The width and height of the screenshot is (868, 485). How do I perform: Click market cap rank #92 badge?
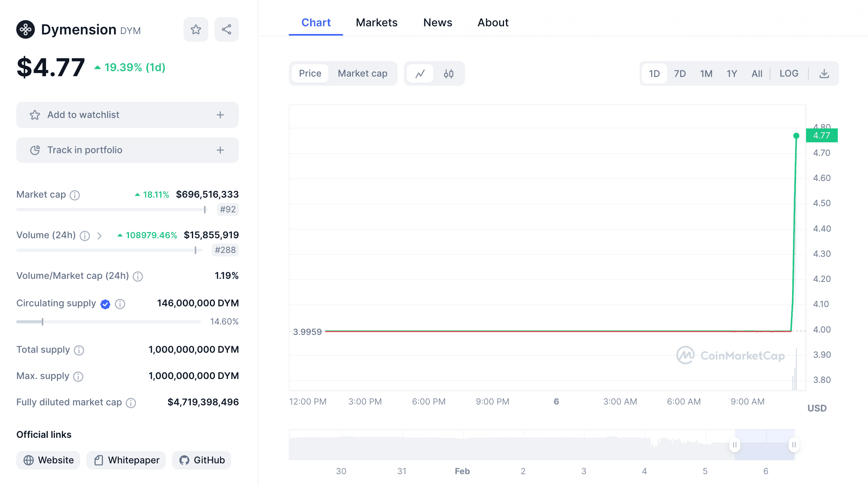228,210
